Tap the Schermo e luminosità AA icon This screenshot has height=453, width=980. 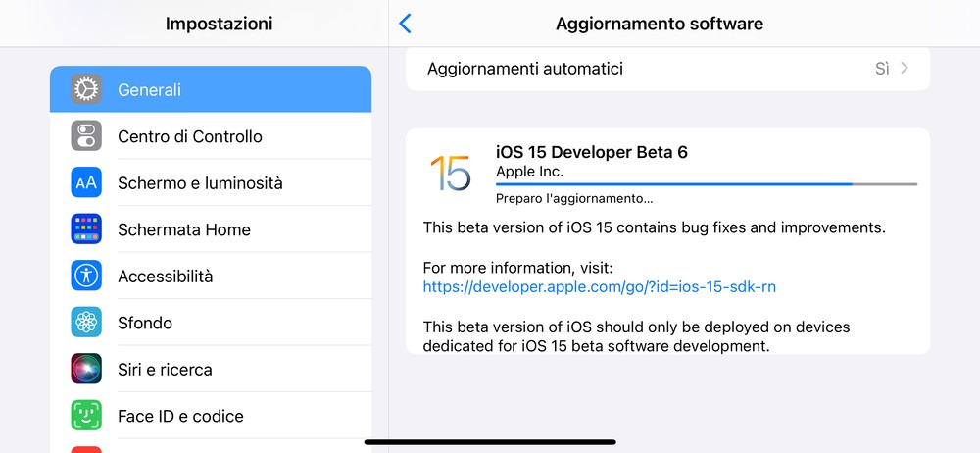click(x=86, y=182)
